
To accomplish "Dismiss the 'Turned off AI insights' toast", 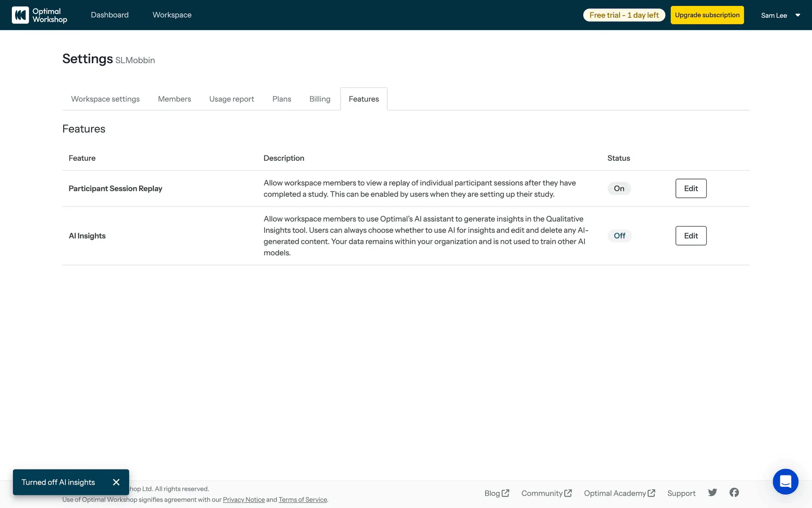I will pyautogui.click(x=116, y=482).
